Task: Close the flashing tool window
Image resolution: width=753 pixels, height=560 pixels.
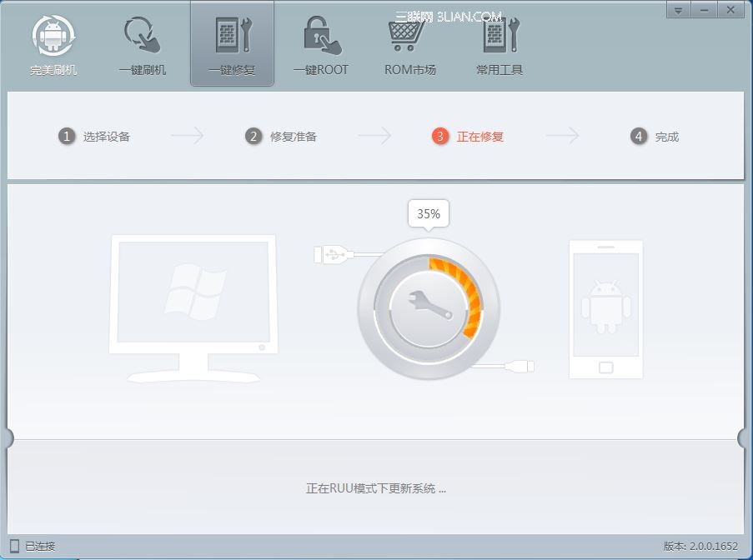Action: pos(731,10)
